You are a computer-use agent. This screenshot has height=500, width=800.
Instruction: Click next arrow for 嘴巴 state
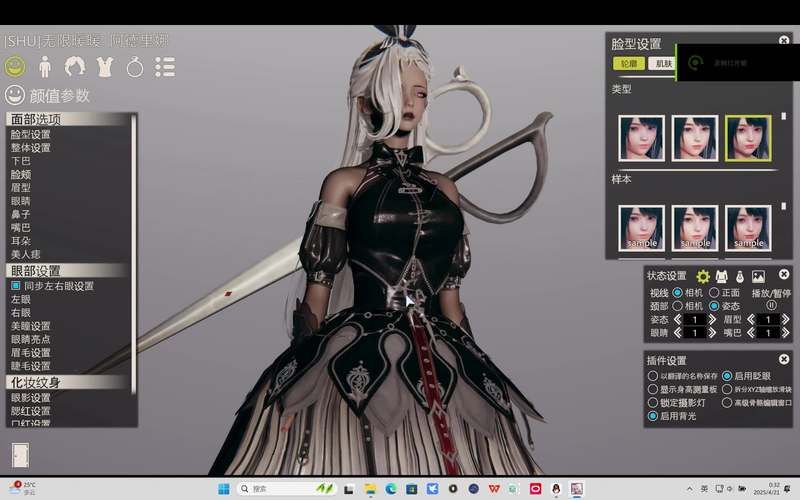pyautogui.click(x=785, y=333)
